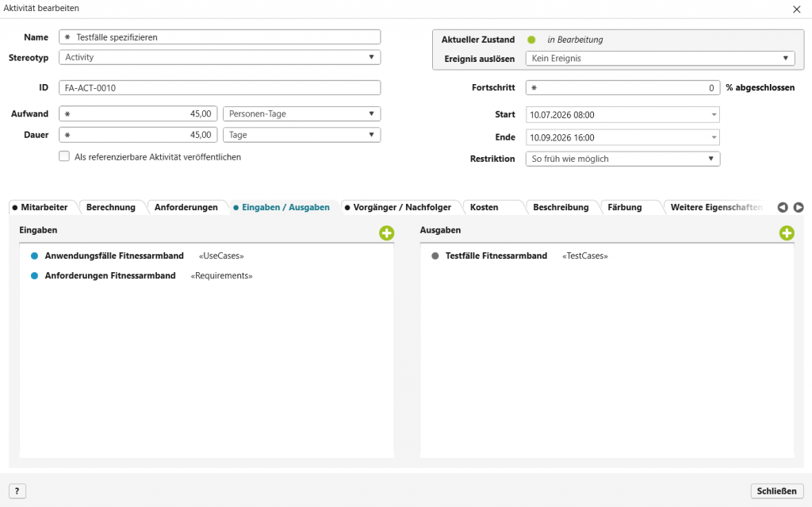Click the «TestCases» stereotype label
Image resolution: width=812 pixels, height=507 pixels.
point(585,256)
